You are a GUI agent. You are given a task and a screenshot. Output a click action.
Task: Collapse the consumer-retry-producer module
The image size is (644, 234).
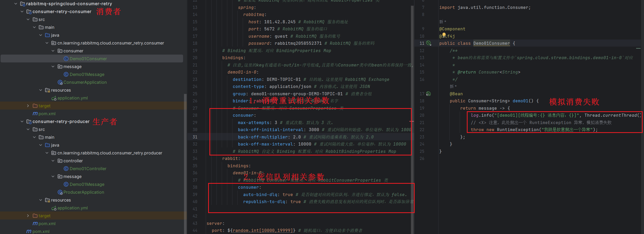click(x=22, y=121)
